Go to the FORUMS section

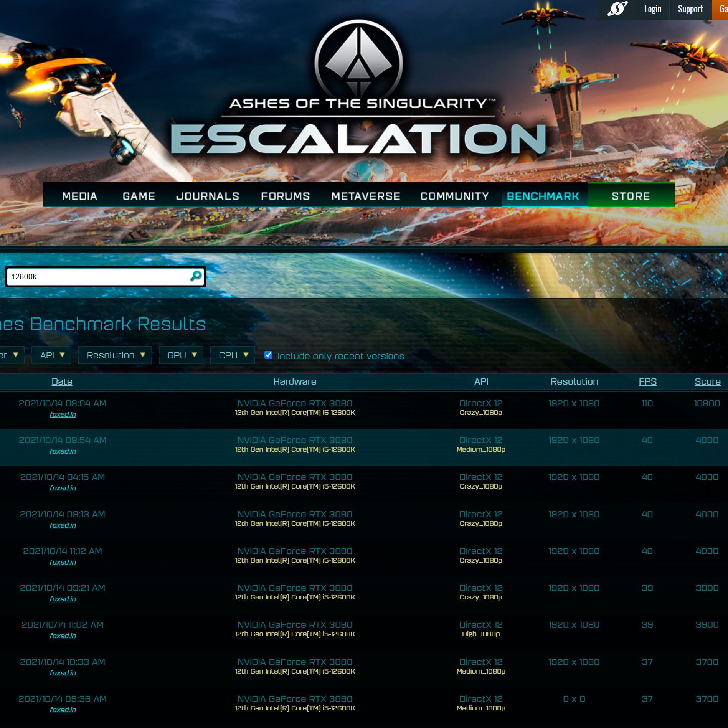pos(286,196)
